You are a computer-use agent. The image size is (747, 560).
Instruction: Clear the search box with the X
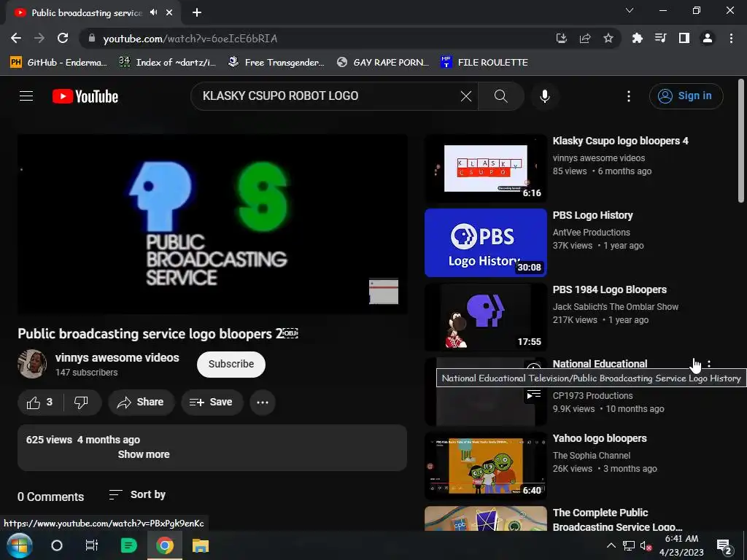[466, 96]
